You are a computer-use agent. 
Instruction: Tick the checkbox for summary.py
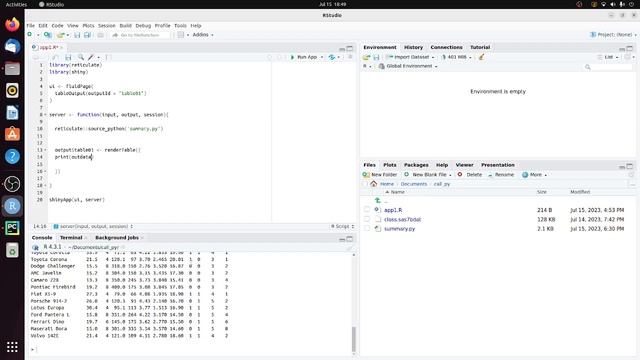click(x=367, y=229)
